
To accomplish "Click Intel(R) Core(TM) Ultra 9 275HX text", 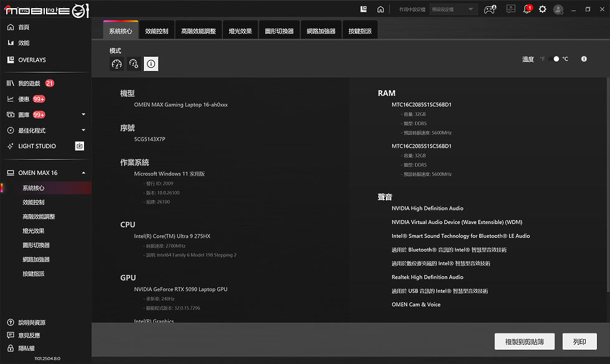I will (172, 236).
